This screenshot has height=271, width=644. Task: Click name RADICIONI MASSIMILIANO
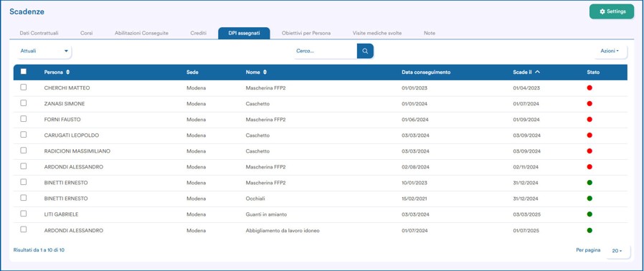coord(77,151)
